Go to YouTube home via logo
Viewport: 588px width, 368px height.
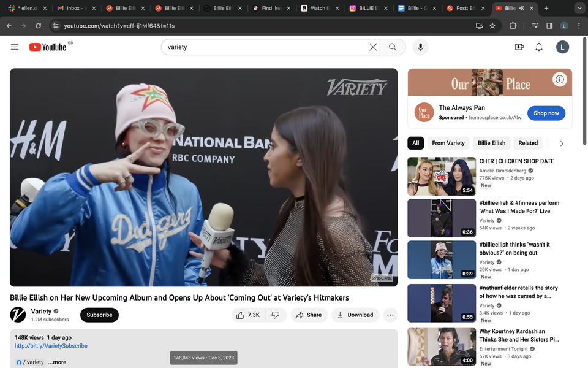coord(48,47)
